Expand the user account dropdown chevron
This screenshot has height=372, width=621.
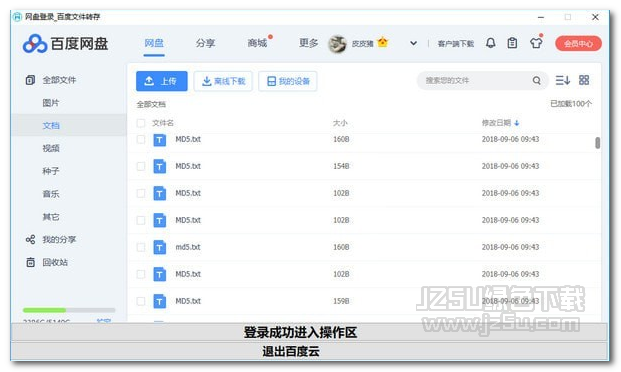point(413,43)
